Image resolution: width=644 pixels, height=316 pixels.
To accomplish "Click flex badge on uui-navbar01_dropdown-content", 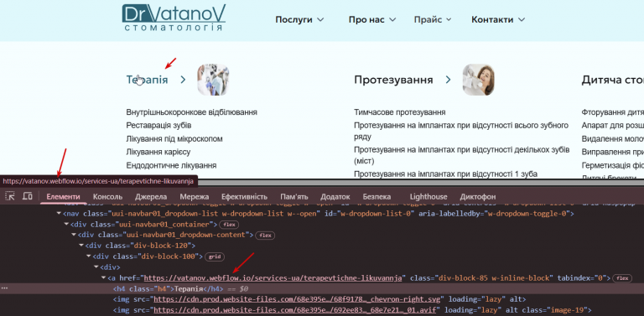I will click(x=265, y=236).
